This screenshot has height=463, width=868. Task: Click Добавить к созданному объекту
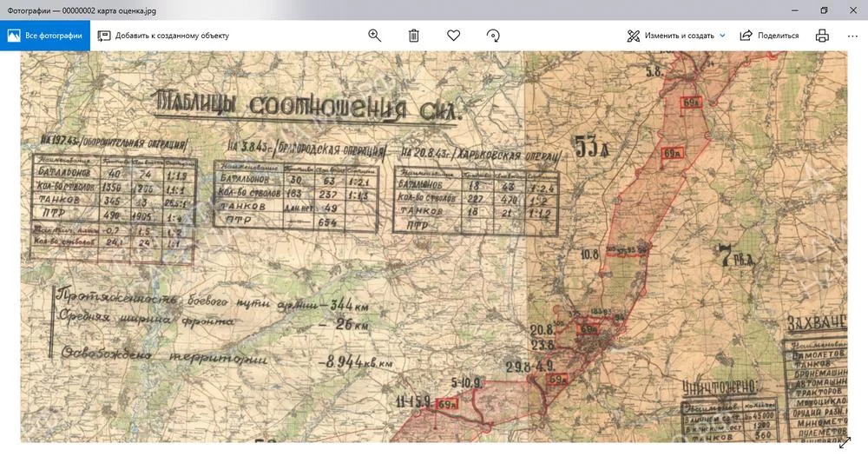pos(163,36)
